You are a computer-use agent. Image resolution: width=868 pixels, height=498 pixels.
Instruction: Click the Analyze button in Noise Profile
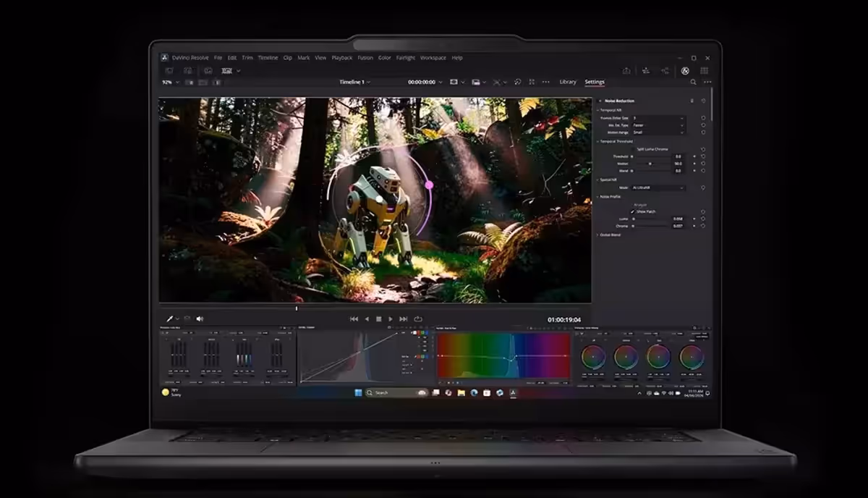point(640,205)
